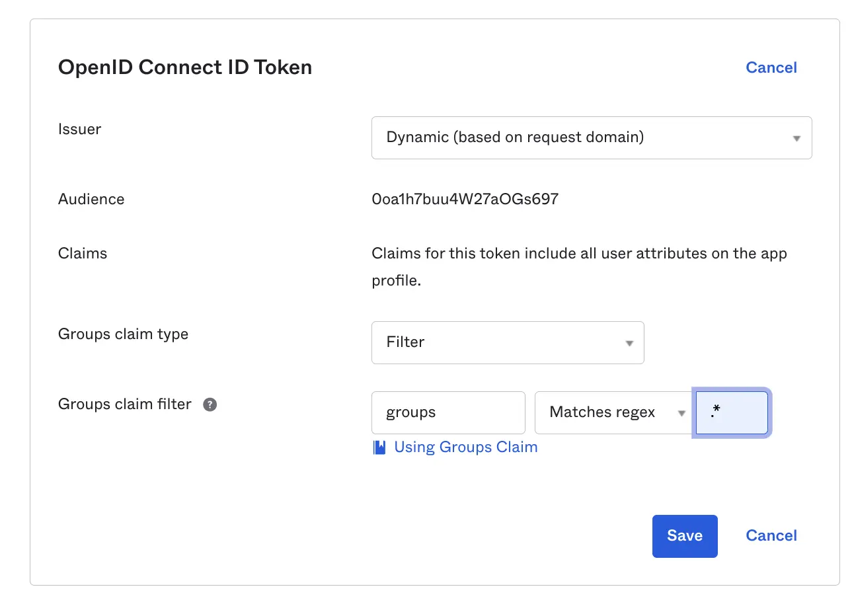The height and width of the screenshot is (616, 852).
Task: Click the Groups claim type label
Action: tap(123, 334)
